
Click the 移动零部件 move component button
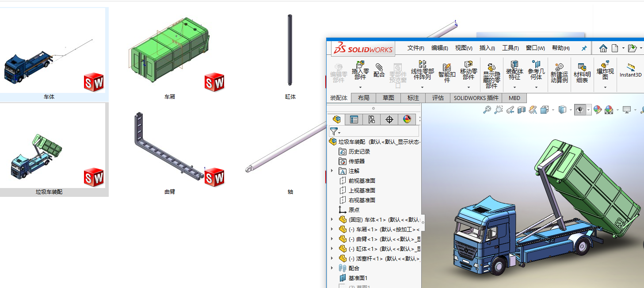(469, 70)
